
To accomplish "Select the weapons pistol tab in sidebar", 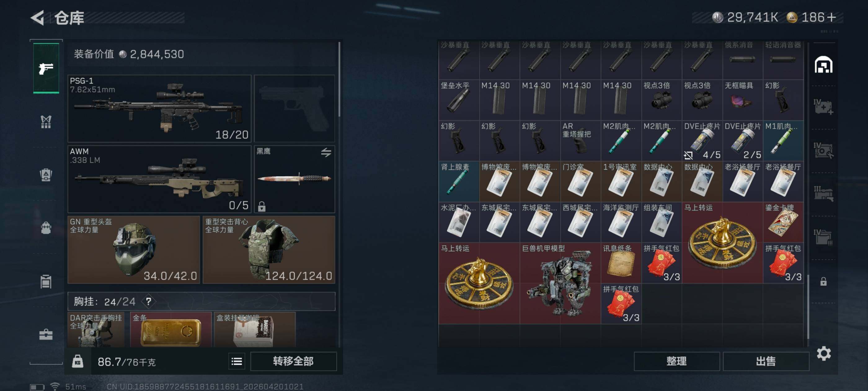I will pos(46,69).
